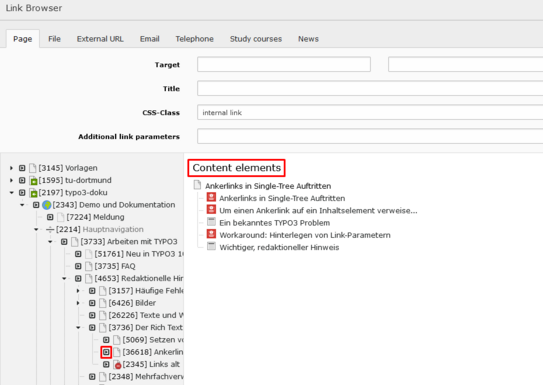Go to the Email tab
This screenshot has height=385, width=543.
pyautogui.click(x=150, y=39)
